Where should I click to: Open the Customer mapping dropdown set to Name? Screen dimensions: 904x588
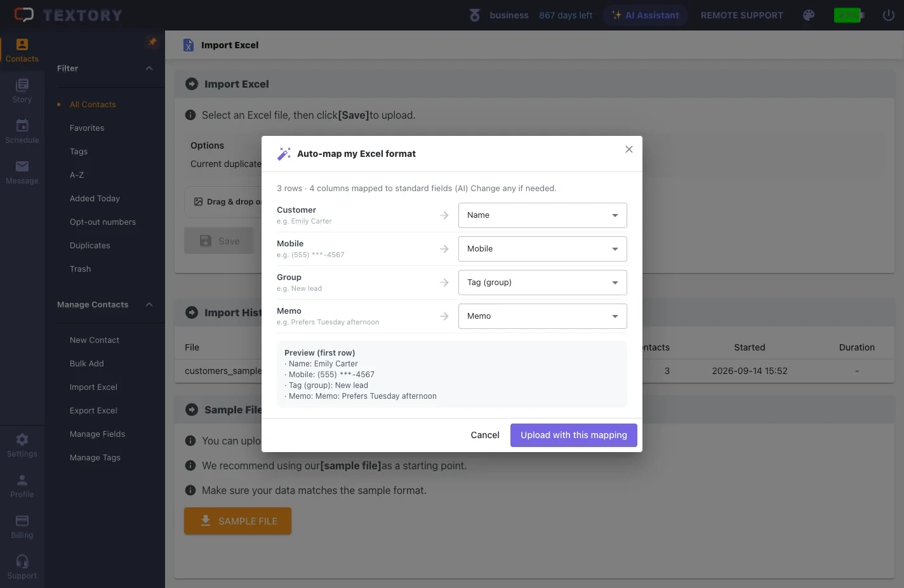(x=543, y=215)
